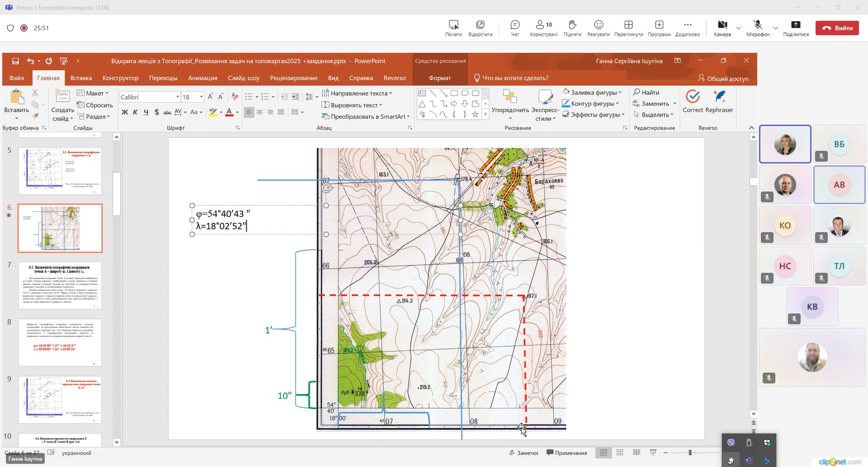The width and height of the screenshot is (868, 467).
Task: Open the Teams chat panel
Action: click(514, 28)
